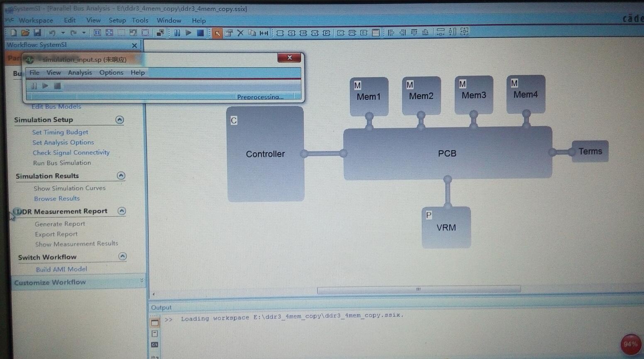Click the overlapping-squares window icon in toolbar
644x359 pixels.
point(160,33)
